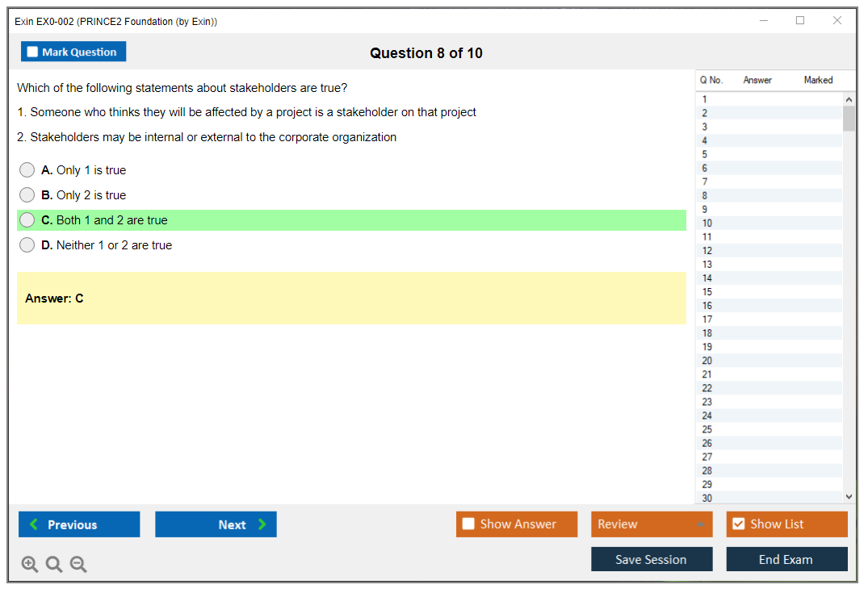Enable the Show Answer checkbox
The image size is (868, 593).
468,524
